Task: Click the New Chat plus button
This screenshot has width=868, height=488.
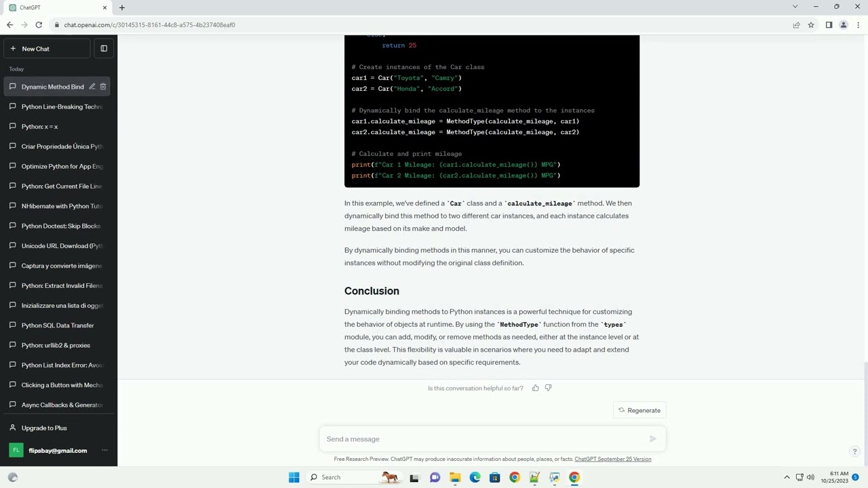Action: (47, 49)
